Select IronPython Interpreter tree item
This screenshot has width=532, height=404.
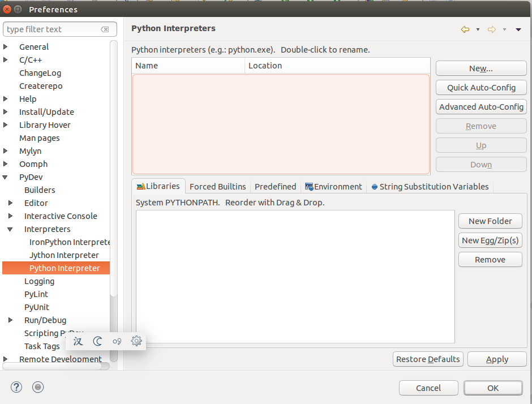pyautogui.click(x=70, y=242)
